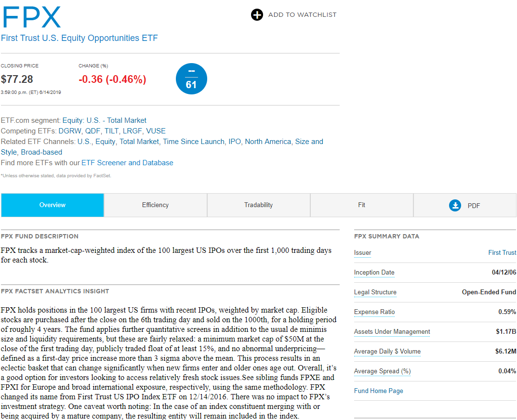
Task: Click the Open-Ended Fund value
Action: pos(489,292)
